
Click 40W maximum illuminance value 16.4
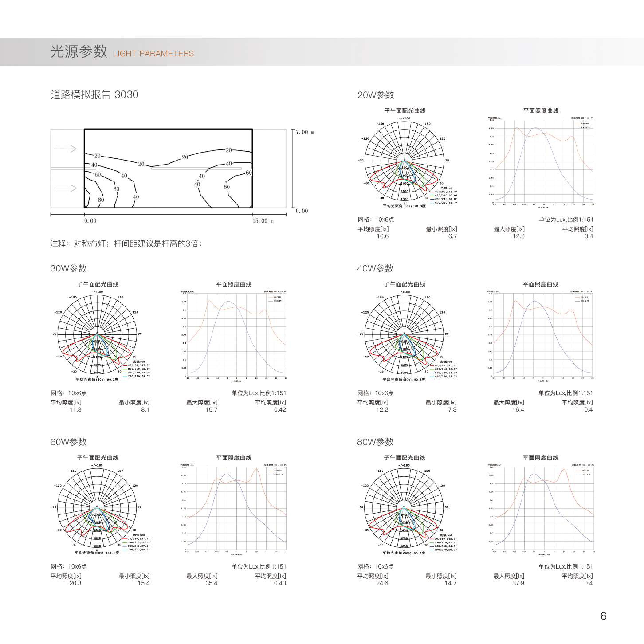point(518,410)
